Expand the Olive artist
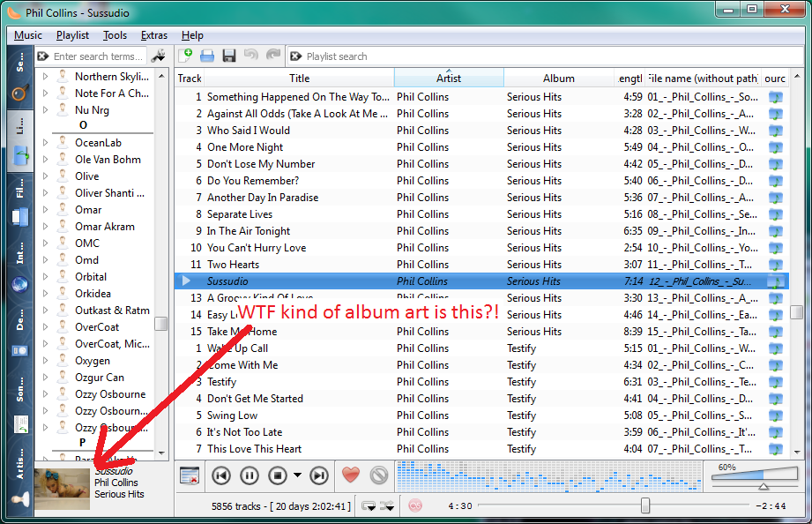 pyautogui.click(x=46, y=176)
